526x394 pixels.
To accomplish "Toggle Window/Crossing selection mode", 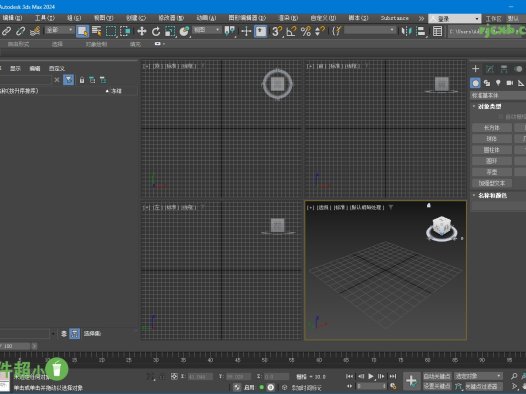I will tap(125, 32).
